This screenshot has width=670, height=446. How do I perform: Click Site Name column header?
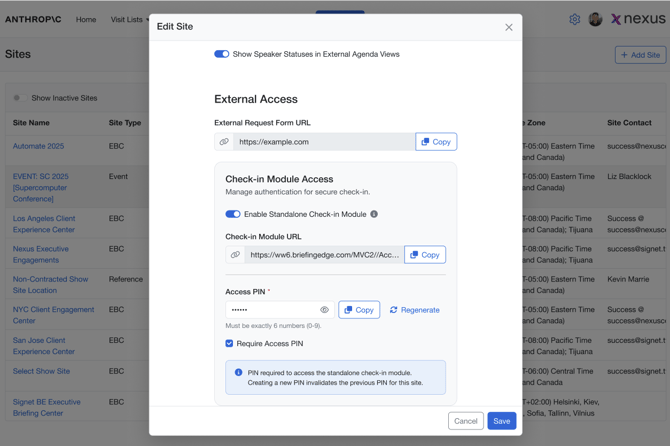pyautogui.click(x=31, y=123)
